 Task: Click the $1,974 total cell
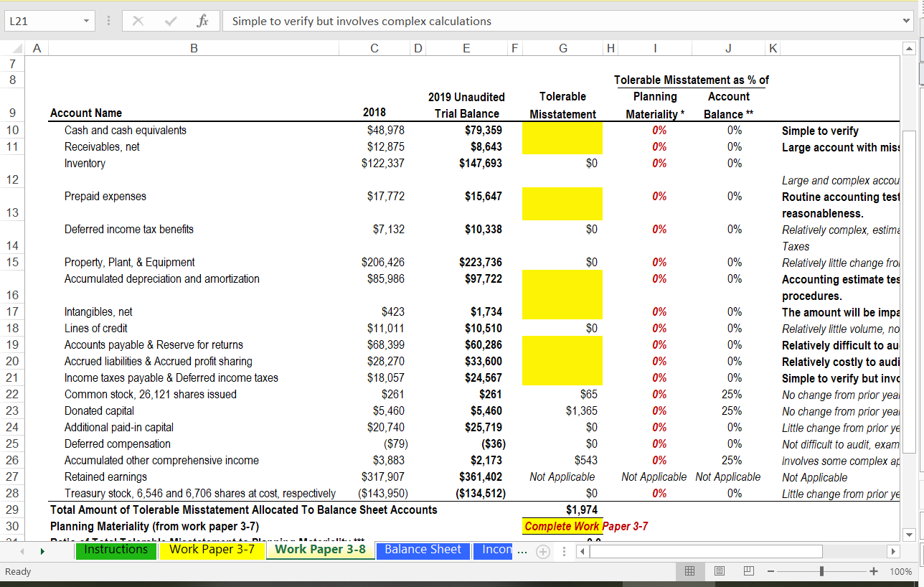tap(582, 509)
